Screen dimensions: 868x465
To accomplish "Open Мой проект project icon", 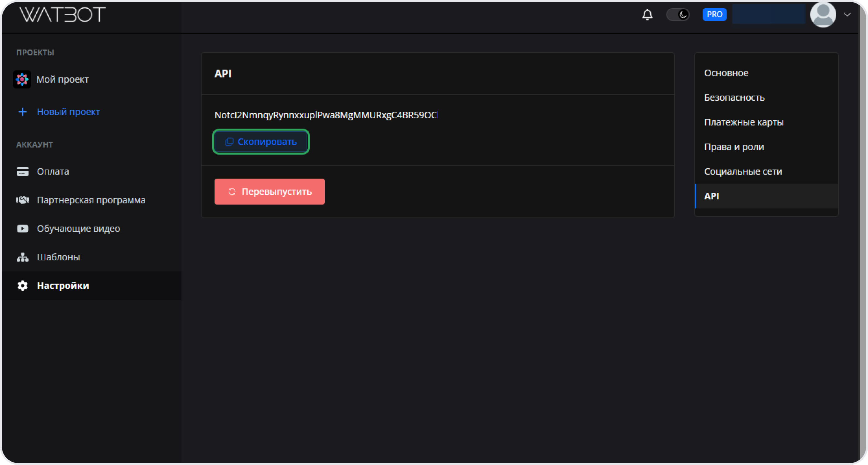I will coord(22,79).
